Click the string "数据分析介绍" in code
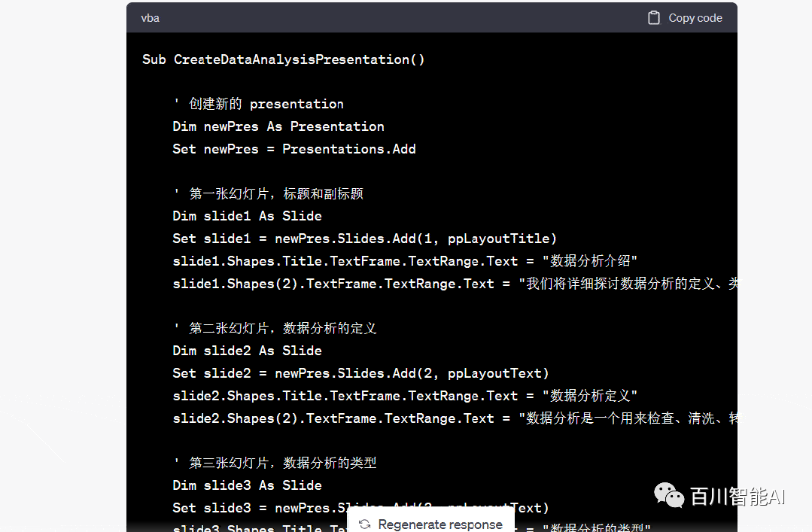Viewport: 812px width, 532px height. pyautogui.click(x=594, y=261)
